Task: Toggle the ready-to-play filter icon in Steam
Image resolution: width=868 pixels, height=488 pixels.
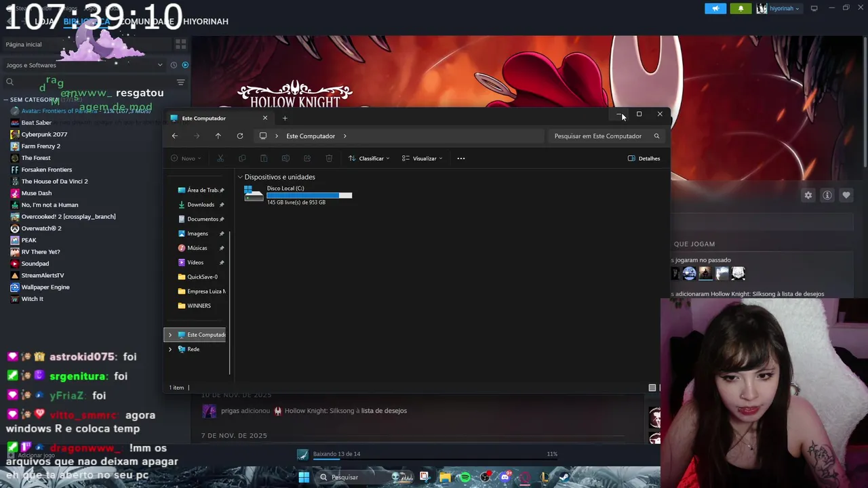Action: (185, 65)
